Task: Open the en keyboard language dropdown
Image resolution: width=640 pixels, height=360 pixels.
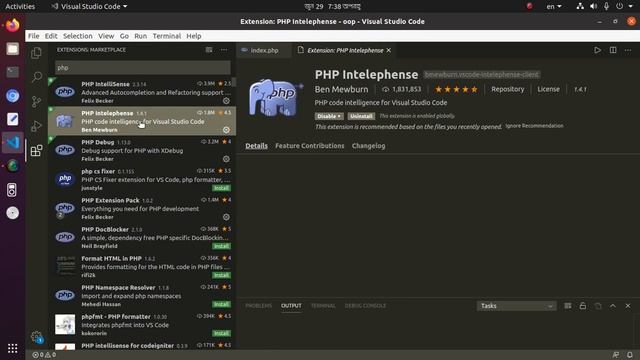Action: click(x=554, y=6)
